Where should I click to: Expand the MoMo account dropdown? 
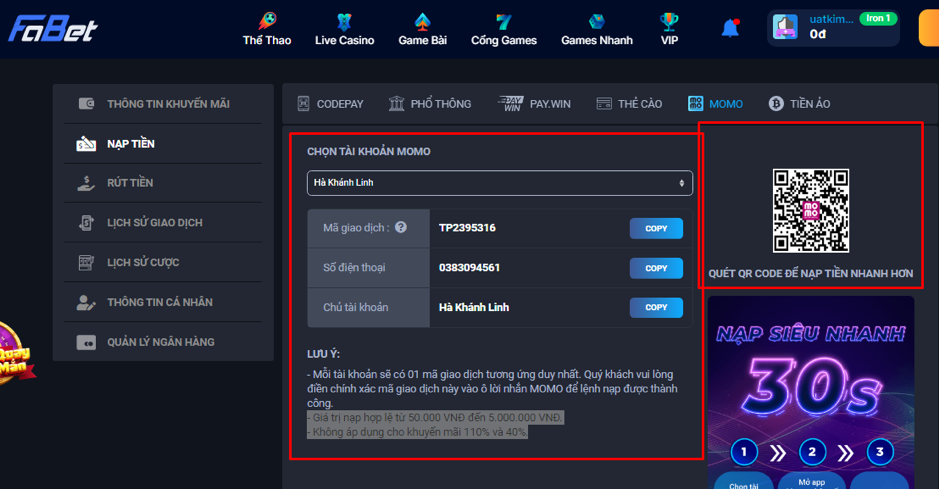499,183
